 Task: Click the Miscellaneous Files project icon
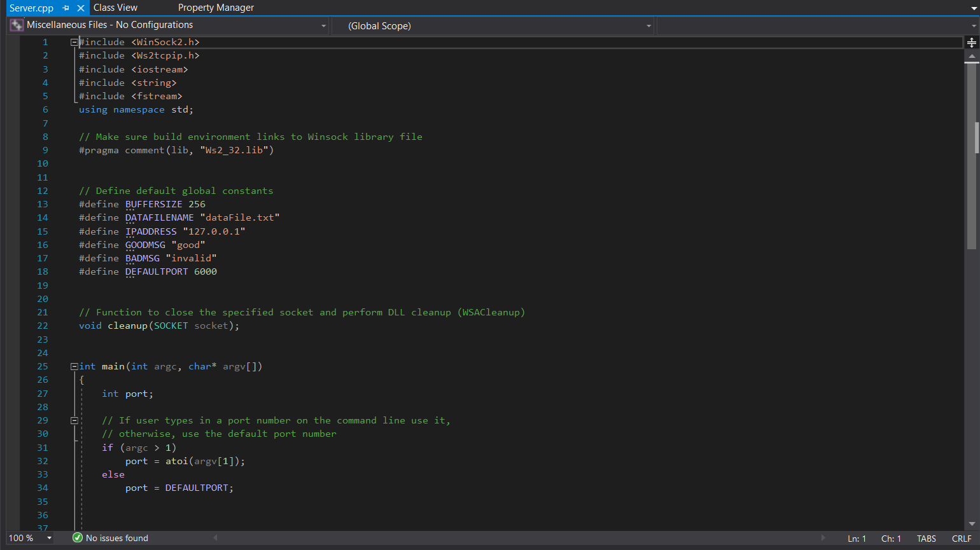coord(16,25)
